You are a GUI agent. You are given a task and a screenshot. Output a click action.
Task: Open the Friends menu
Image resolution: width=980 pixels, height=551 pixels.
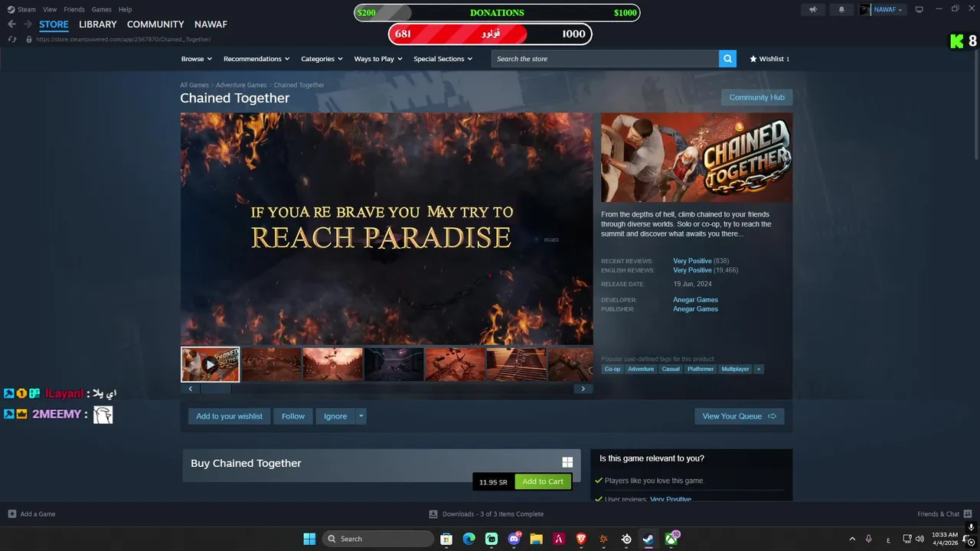tap(74, 10)
